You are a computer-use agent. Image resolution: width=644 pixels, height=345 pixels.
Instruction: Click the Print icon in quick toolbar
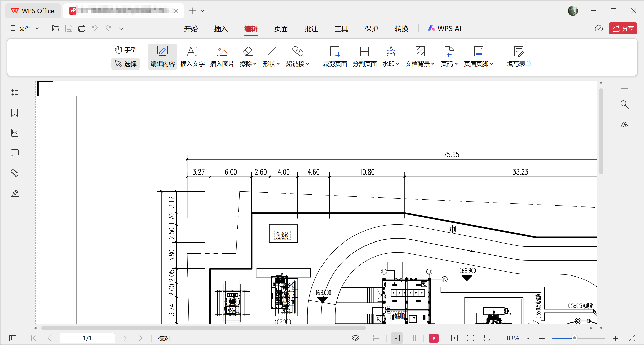[x=82, y=28]
